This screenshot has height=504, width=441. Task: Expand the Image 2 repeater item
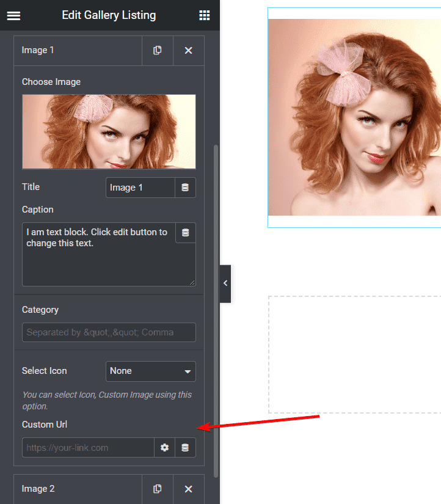coord(78,489)
